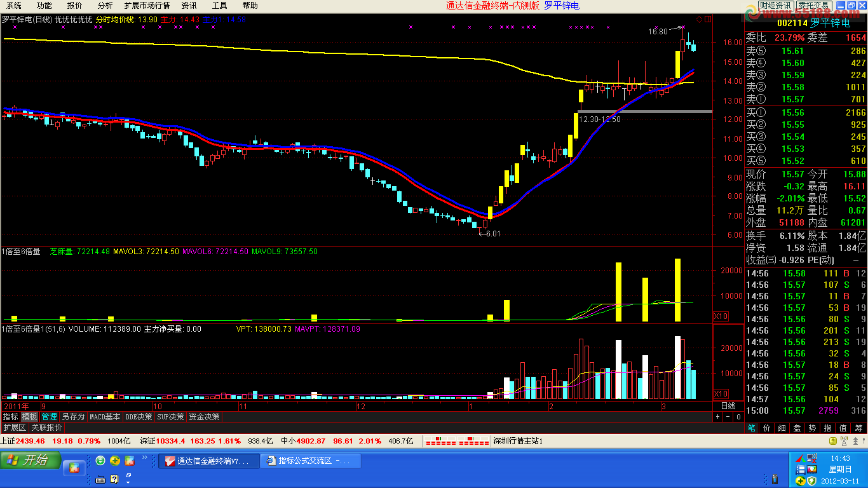Switch to the DDE决策 template

(139, 417)
